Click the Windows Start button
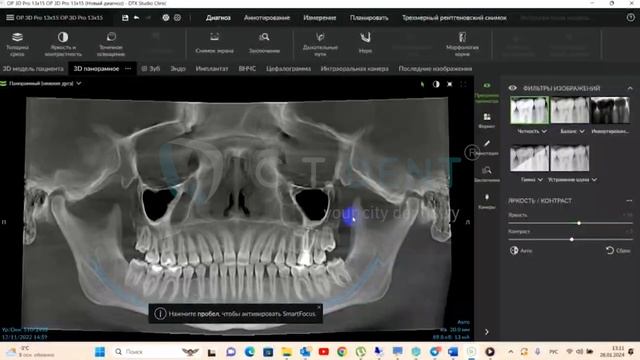Image resolution: width=640 pixels, height=360 pixels. pyautogui.click(x=100, y=351)
